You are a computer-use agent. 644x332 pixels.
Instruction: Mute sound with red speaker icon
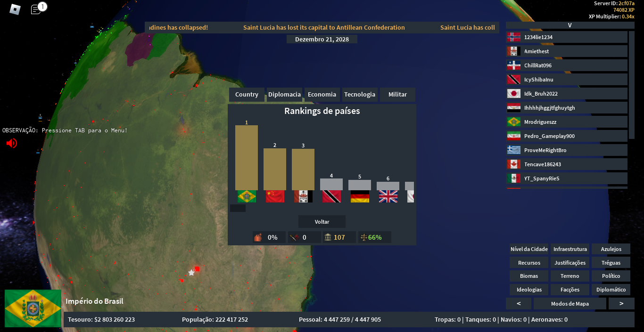(12, 143)
